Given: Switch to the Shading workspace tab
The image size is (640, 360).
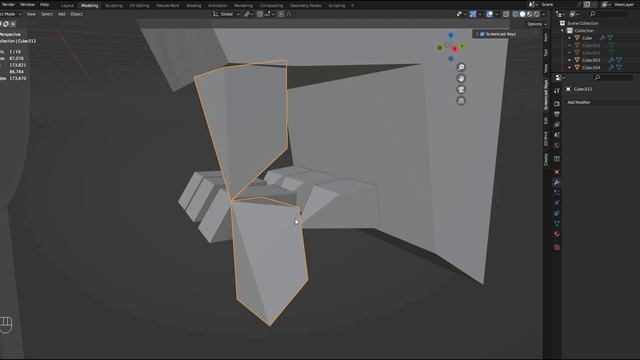Looking at the screenshot, I should tap(193, 6).
